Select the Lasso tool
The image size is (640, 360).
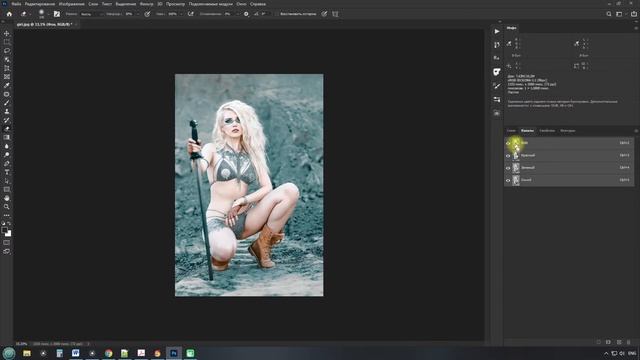[7, 51]
